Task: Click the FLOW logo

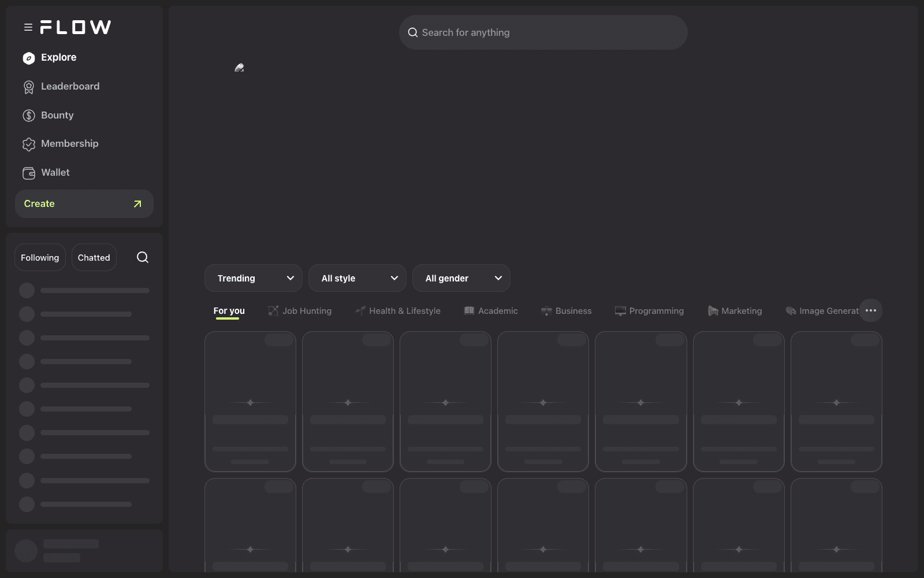Action: [x=76, y=27]
